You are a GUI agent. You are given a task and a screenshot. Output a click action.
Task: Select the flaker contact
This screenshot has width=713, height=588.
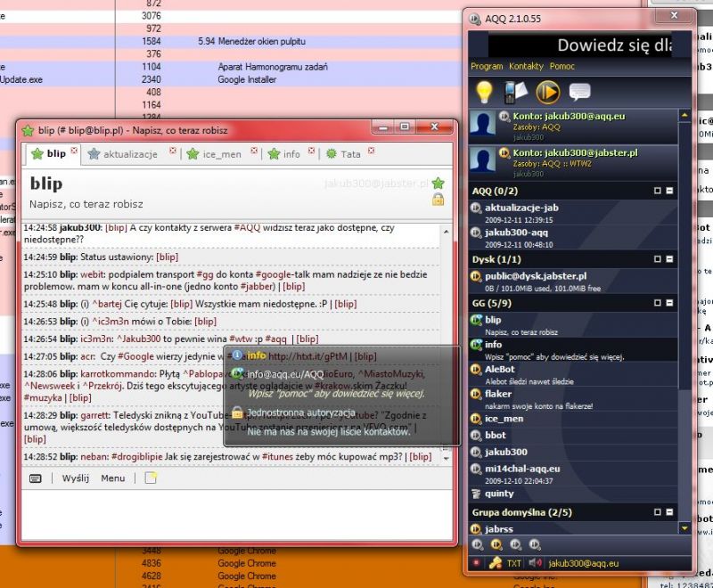pos(573,399)
